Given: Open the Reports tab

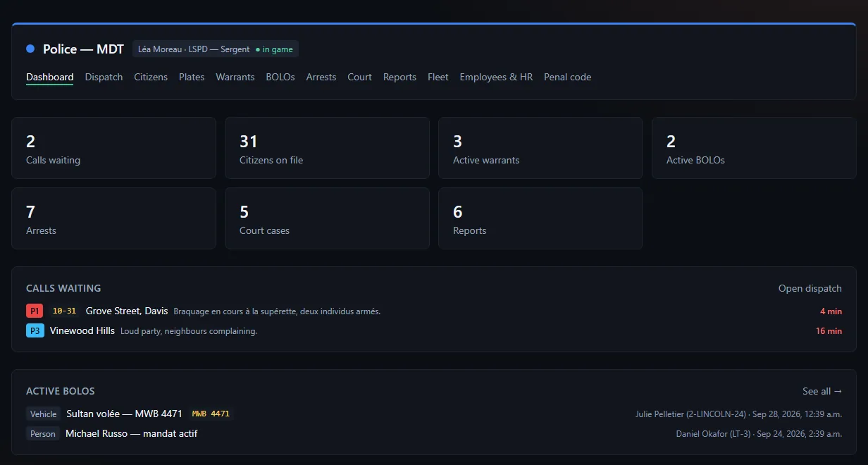Looking at the screenshot, I should tap(399, 77).
